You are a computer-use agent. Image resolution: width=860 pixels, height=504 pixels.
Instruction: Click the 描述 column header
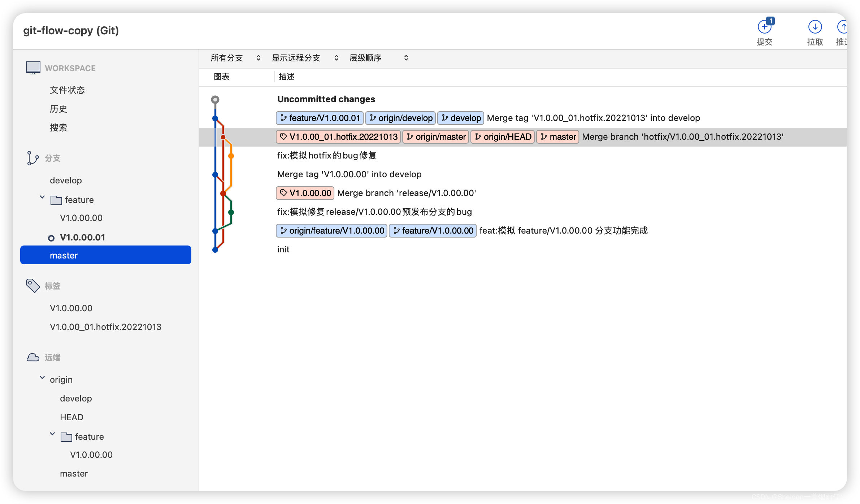[287, 77]
